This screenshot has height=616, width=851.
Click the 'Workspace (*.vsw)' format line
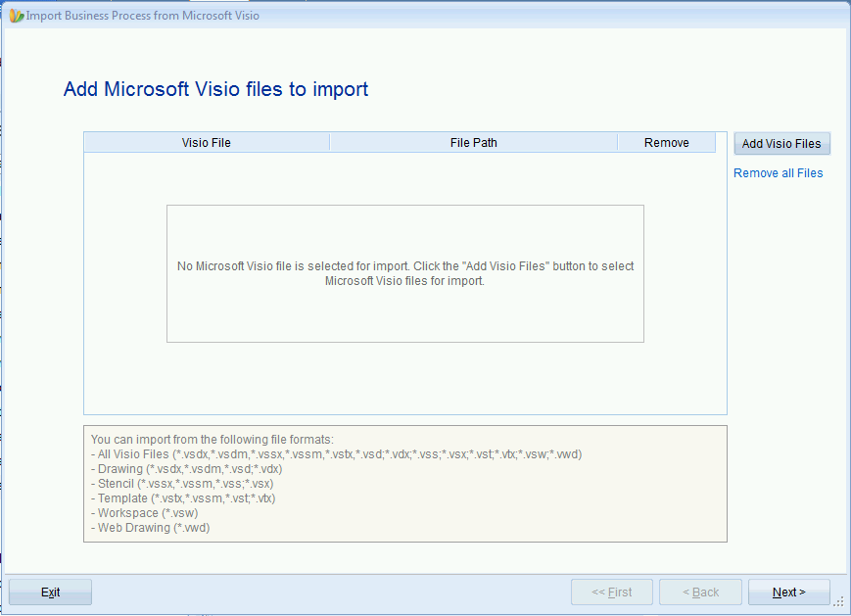tap(144, 513)
